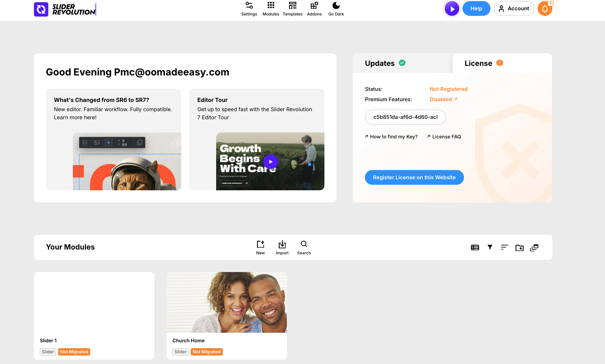Click the license key input field
Screen dimensions: 605x364
click(405, 117)
